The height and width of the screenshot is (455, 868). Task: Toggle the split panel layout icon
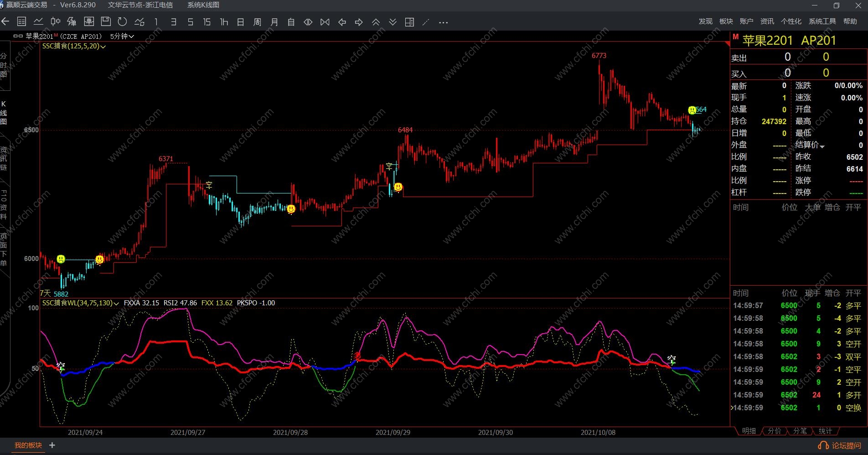point(409,21)
